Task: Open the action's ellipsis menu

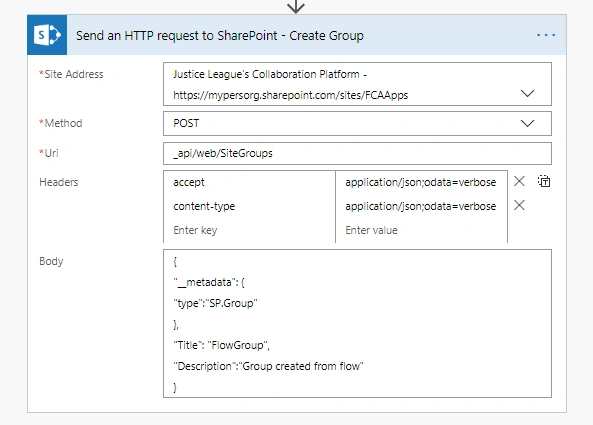Action: click(x=546, y=35)
